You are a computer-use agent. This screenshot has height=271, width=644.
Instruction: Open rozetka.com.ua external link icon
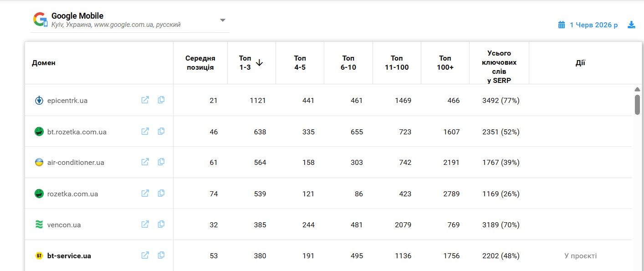145,193
